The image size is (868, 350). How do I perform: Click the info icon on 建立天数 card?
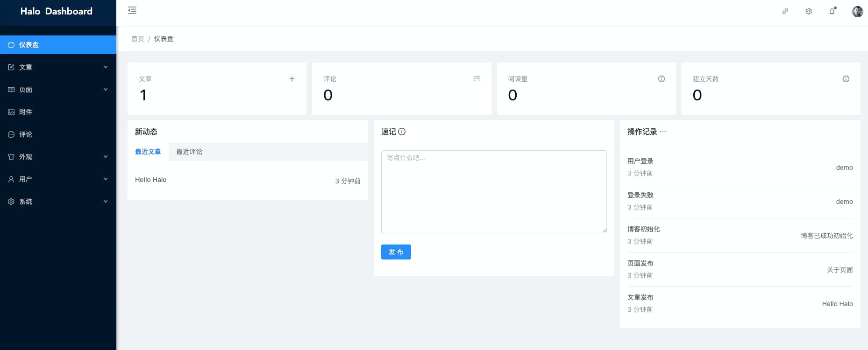pyautogui.click(x=846, y=79)
